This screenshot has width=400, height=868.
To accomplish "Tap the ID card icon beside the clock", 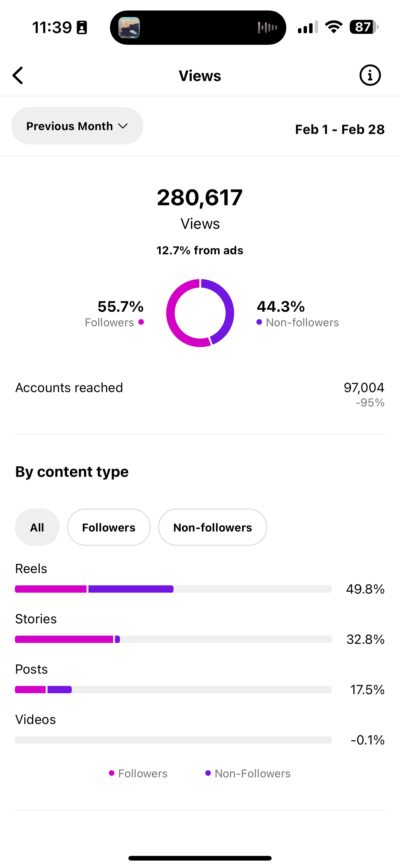I will (82, 27).
